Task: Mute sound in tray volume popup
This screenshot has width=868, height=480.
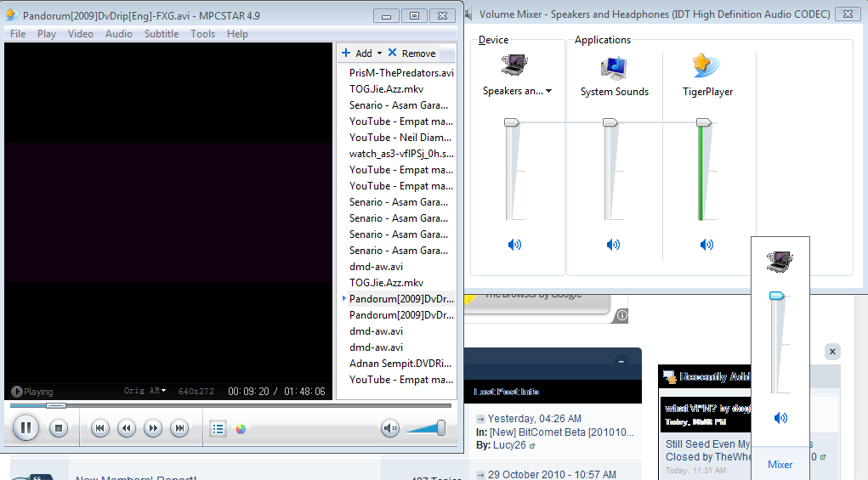Action: (780, 417)
